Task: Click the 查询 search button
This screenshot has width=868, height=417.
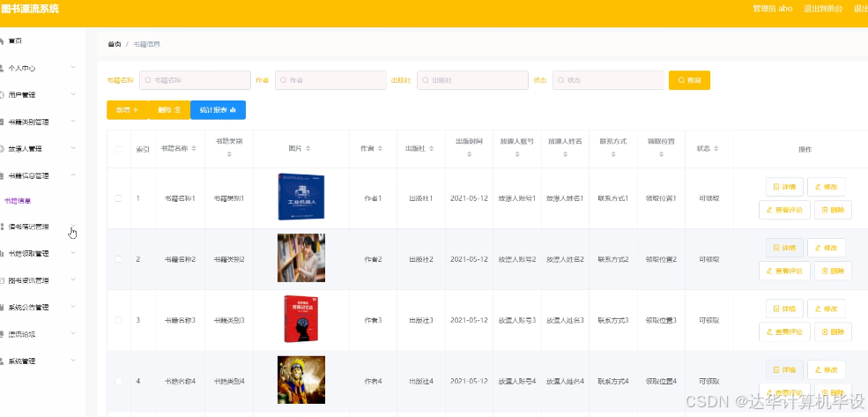Action: tap(689, 80)
